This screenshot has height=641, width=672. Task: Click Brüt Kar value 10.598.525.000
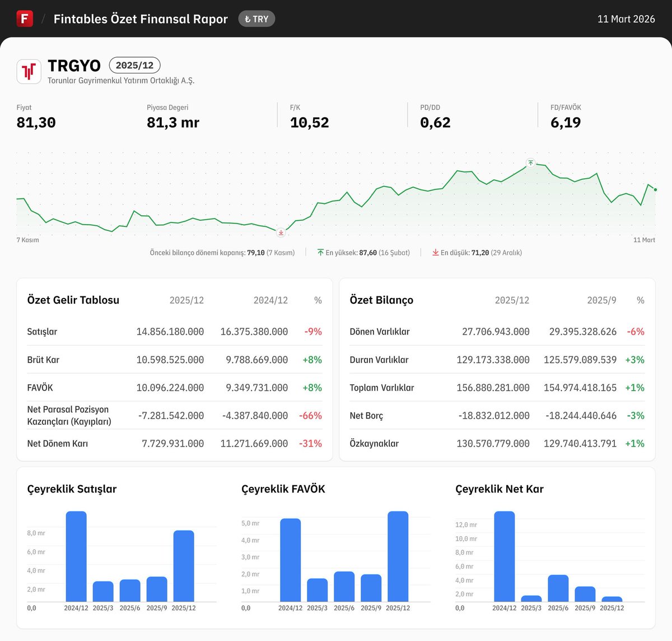(170, 360)
